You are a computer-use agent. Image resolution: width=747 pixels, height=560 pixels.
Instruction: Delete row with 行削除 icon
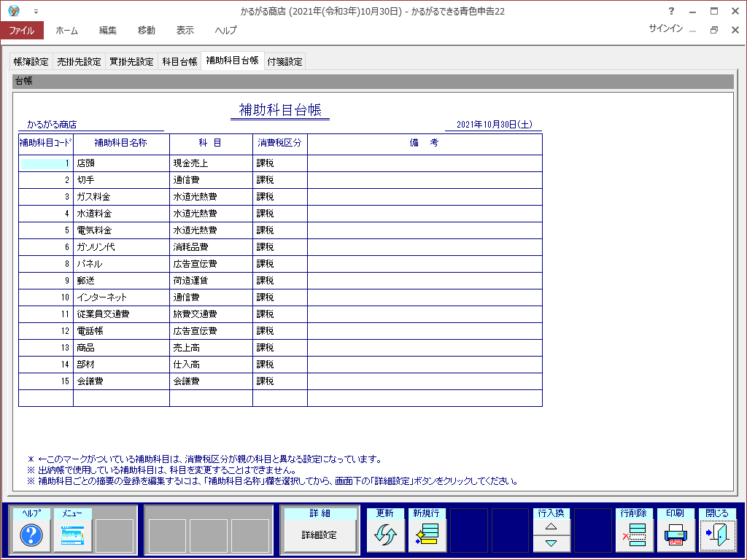pyautogui.click(x=634, y=534)
